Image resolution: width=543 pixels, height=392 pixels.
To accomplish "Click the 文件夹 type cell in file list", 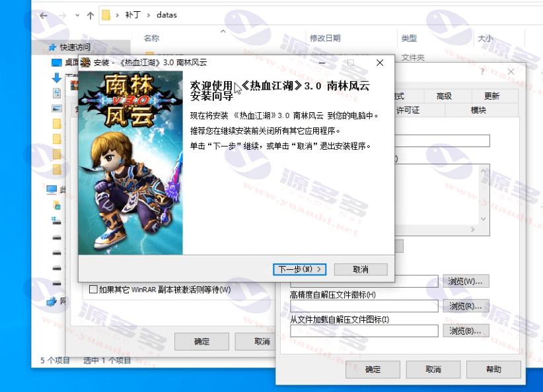I will tap(413, 57).
